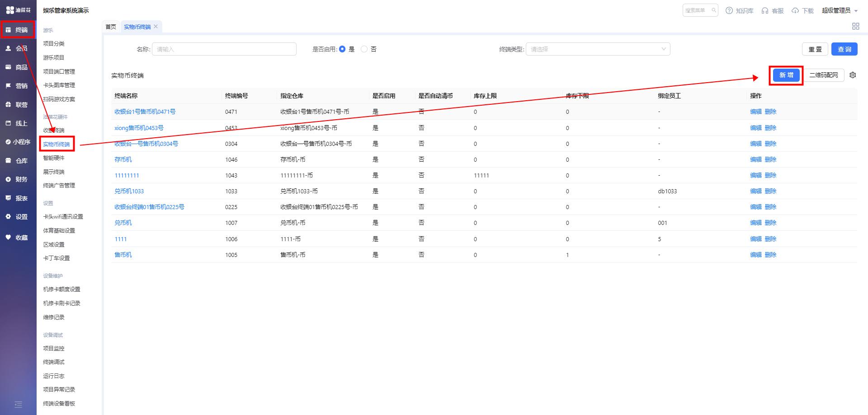
Task: Open 知识库 help from the header
Action: pyautogui.click(x=740, y=10)
